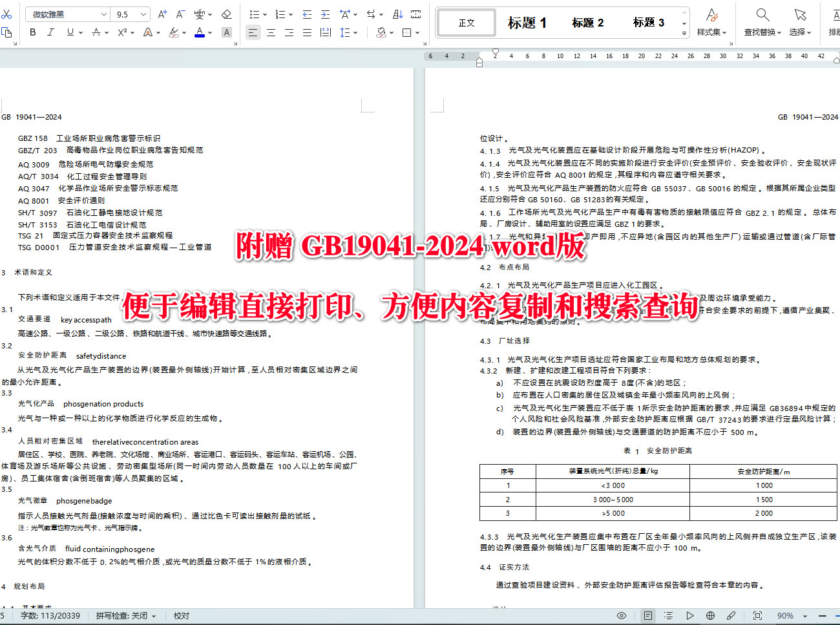Increase font size with A+ icon
The height and width of the screenshot is (625, 840).
(x=162, y=14)
